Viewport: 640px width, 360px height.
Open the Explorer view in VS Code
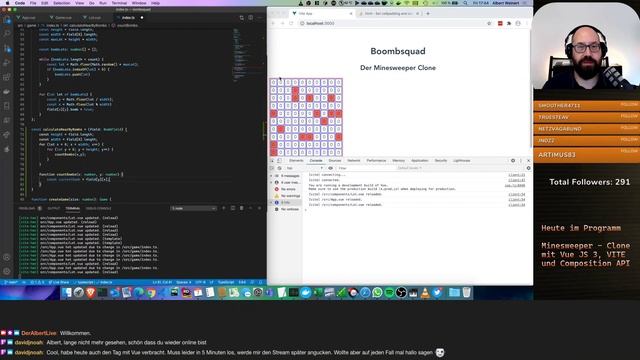(x=7, y=20)
